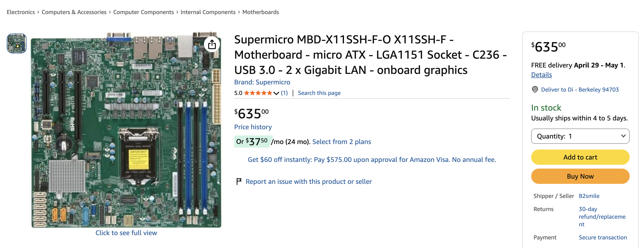
Task: Click the Buy Now button
Action: [x=580, y=176]
